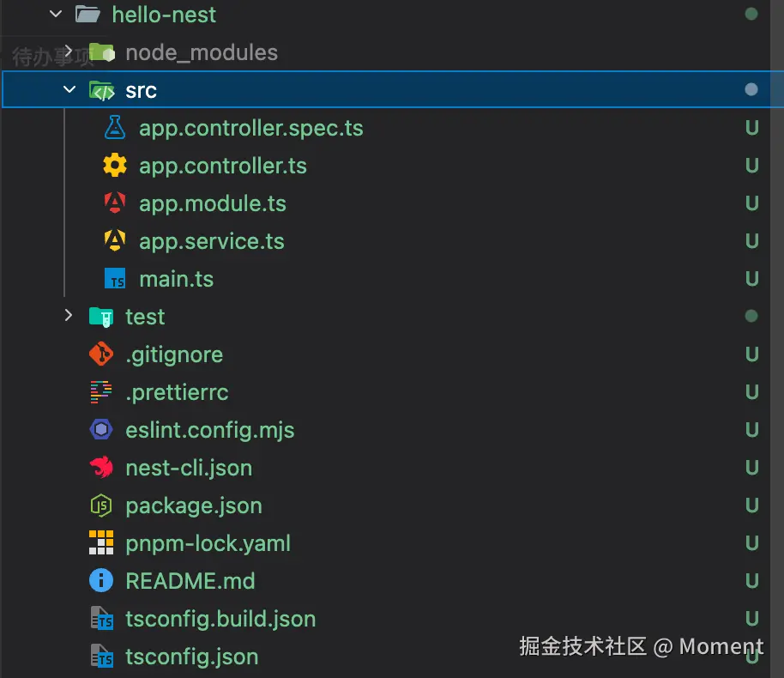784x678 pixels.
Task: Click the info icon beside README.md
Action: tap(101, 581)
